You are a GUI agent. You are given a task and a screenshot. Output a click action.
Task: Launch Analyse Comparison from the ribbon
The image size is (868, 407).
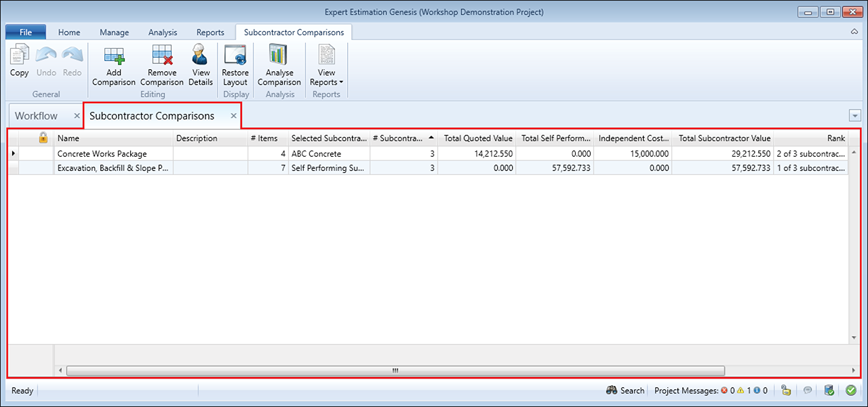tap(279, 56)
